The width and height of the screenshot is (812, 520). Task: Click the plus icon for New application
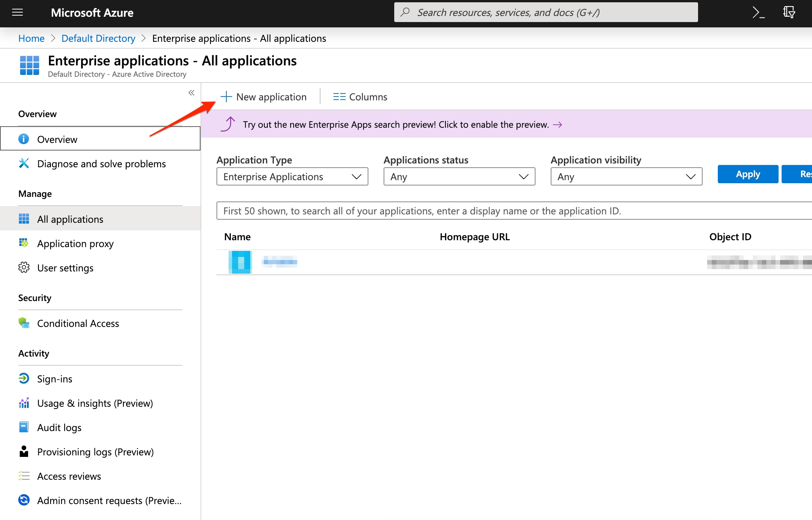[226, 97]
